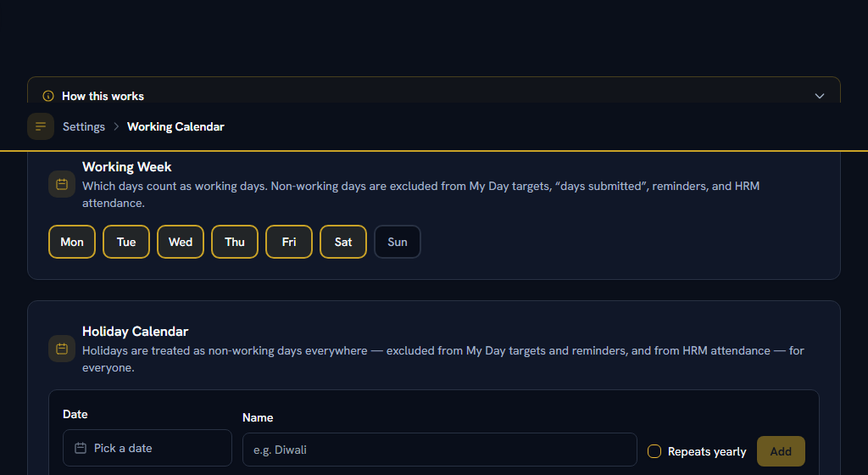Image resolution: width=868 pixels, height=475 pixels.
Task: Toggle Thu working day
Action: (235, 242)
